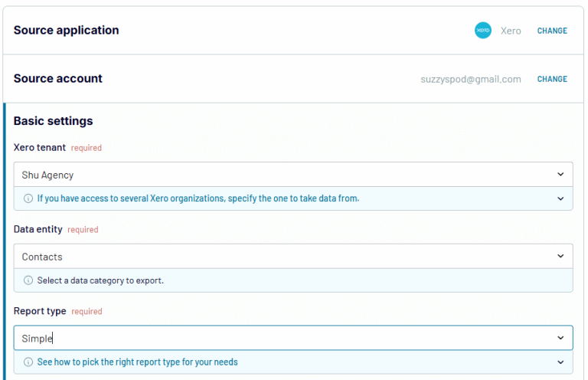The height and width of the screenshot is (380, 588).
Task: Click the Xero logo icon
Action: click(x=482, y=31)
